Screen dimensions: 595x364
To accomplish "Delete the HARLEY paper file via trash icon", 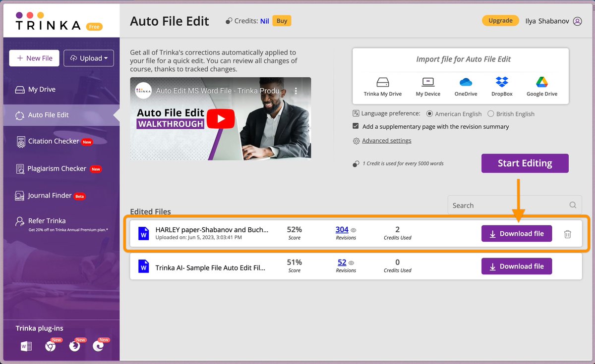I will pyautogui.click(x=567, y=233).
